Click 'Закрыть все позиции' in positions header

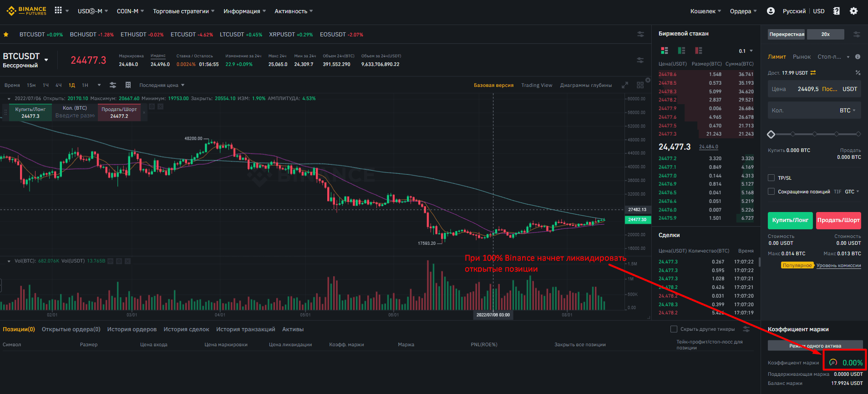580,344
